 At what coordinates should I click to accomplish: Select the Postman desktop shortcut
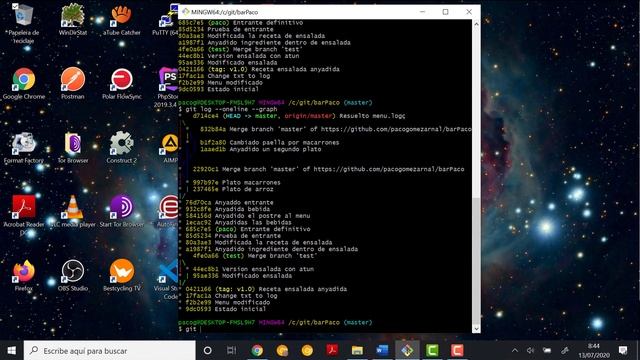click(73, 84)
